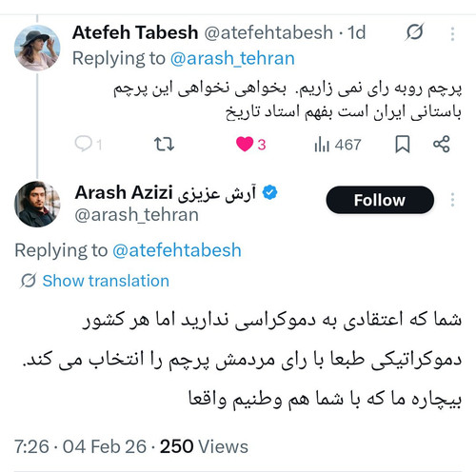Click reply icon on Atefeh's tweet

(83, 144)
